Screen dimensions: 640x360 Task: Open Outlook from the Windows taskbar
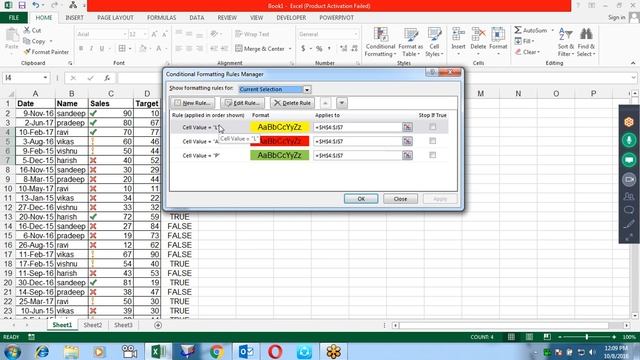[246, 351]
